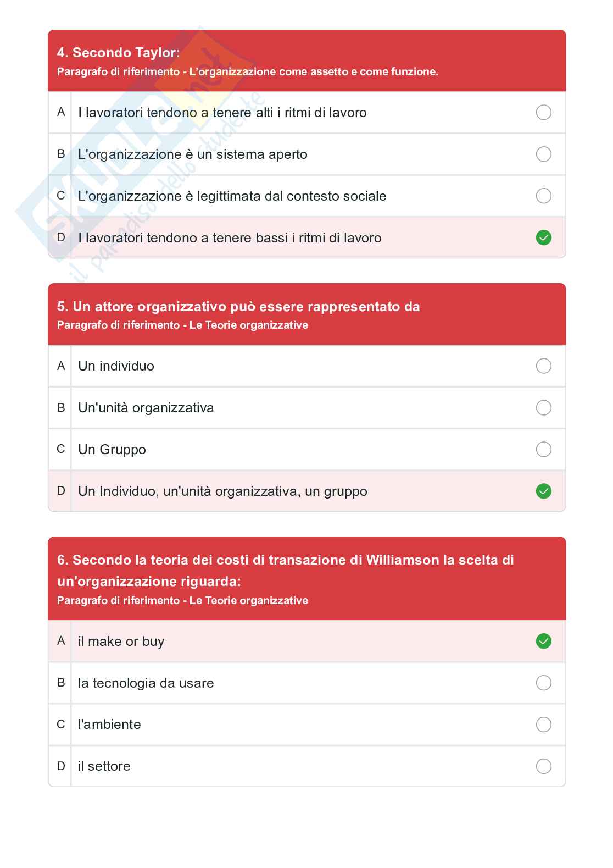This screenshot has width=613, height=868.
Task: Click header '5. Un attore organizzativo può essere rappresentato da'
Action: coord(238,307)
